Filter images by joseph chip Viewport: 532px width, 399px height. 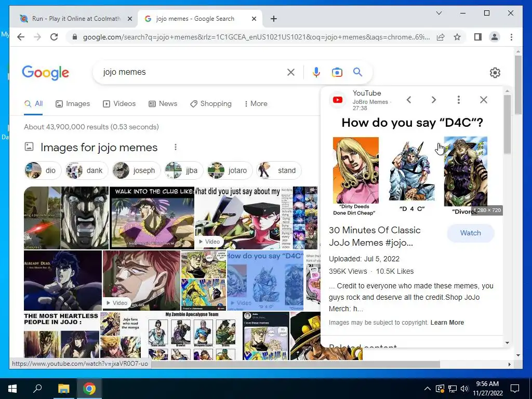coord(136,170)
